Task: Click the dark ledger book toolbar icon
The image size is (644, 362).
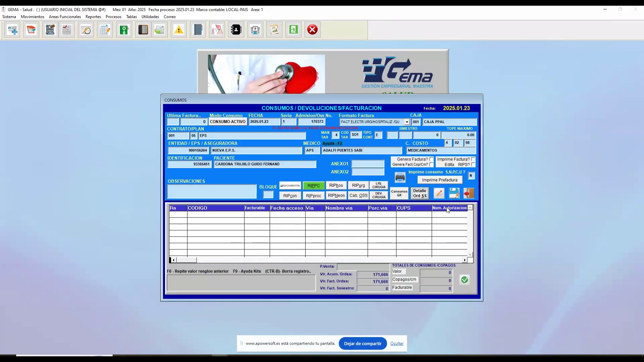Action: [143, 30]
